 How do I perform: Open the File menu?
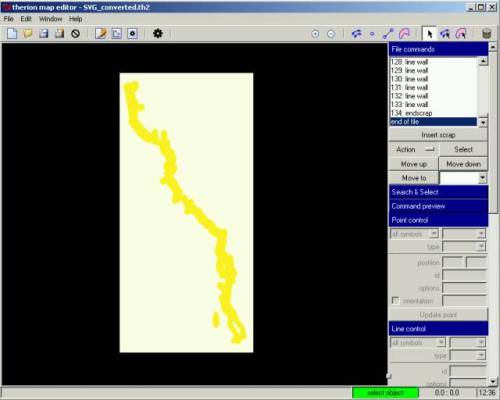(9, 19)
